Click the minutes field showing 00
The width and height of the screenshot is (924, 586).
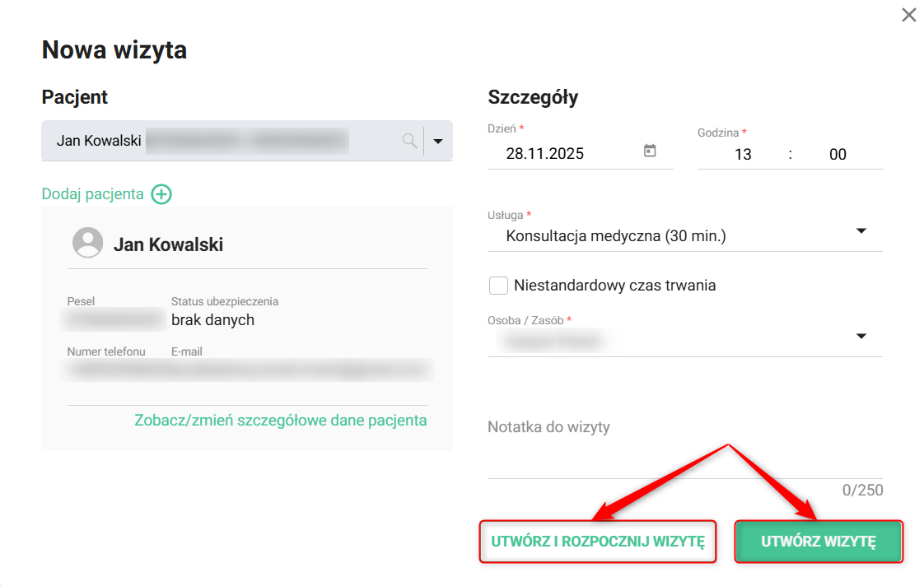click(x=838, y=154)
